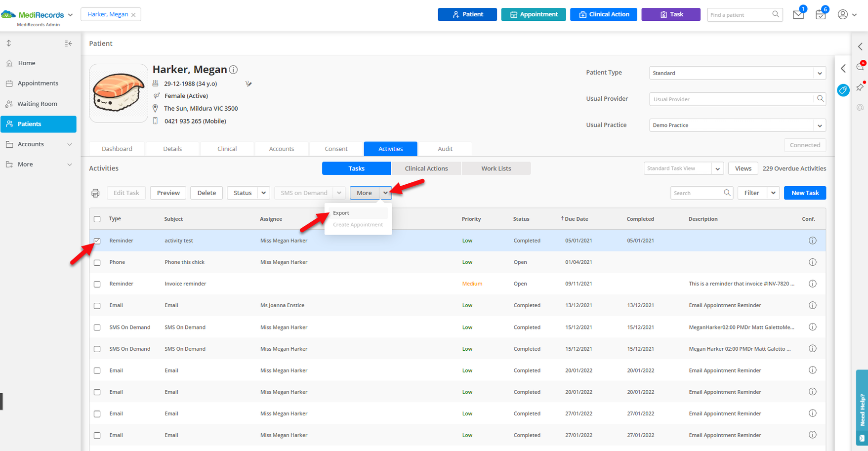Check the first 27/01/2022 email row checkbox

(x=97, y=414)
